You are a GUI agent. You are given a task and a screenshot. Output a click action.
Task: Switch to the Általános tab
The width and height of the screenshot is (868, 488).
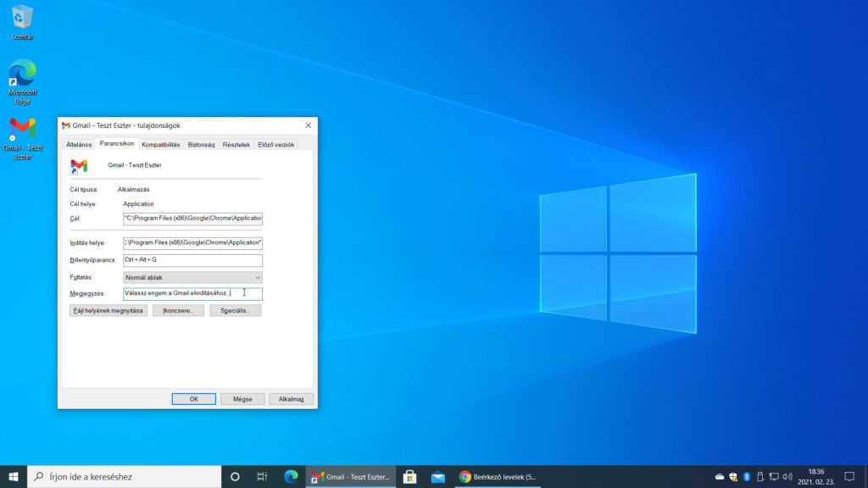[79, 144]
